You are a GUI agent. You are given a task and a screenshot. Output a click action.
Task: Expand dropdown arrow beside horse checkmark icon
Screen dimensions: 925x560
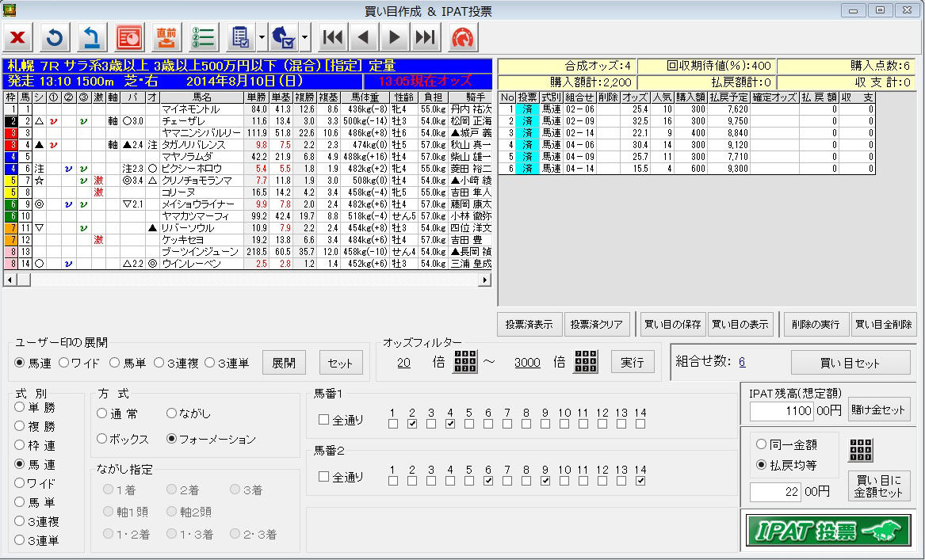(x=305, y=38)
